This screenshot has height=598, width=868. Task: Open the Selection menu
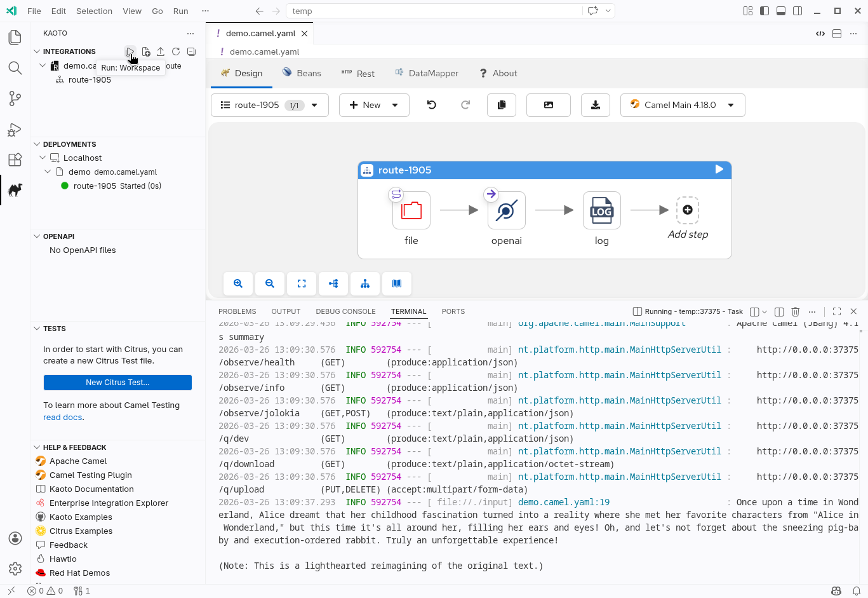[94, 11]
